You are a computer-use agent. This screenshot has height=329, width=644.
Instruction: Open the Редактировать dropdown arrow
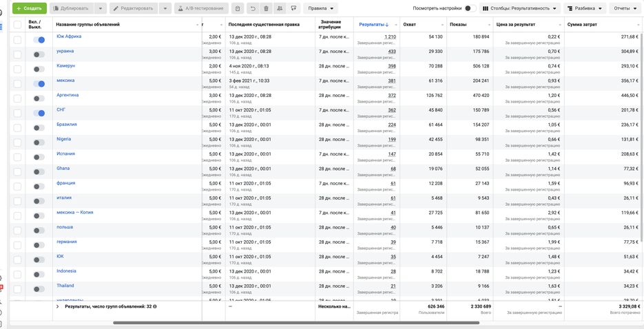[x=165, y=8]
